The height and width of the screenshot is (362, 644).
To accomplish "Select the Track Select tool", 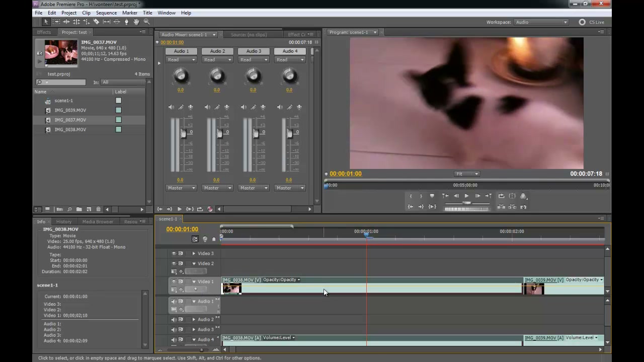I will coord(56,22).
